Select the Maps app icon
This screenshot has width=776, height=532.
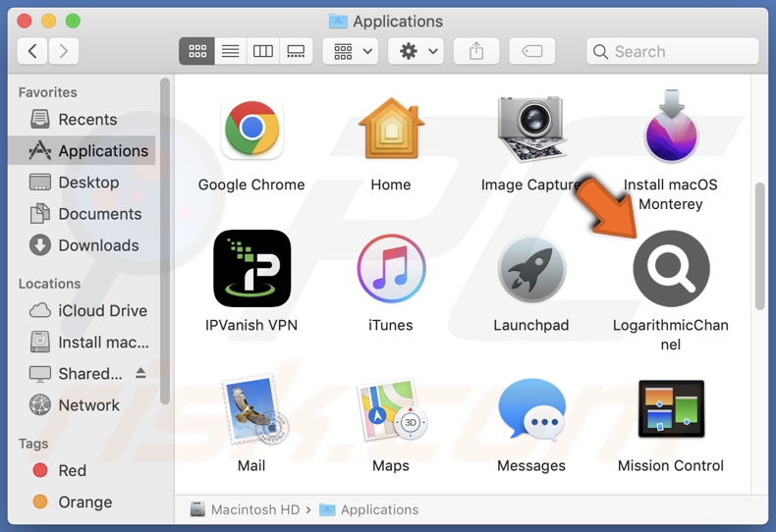coord(392,409)
